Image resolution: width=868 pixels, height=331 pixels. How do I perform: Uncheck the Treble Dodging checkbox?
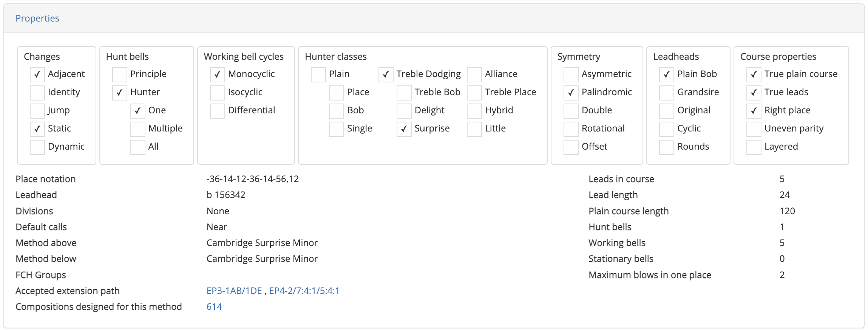click(386, 74)
